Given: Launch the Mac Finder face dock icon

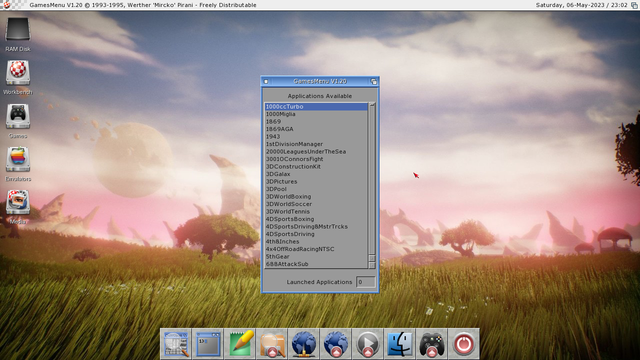Looking at the screenshot, I should 400,344.
